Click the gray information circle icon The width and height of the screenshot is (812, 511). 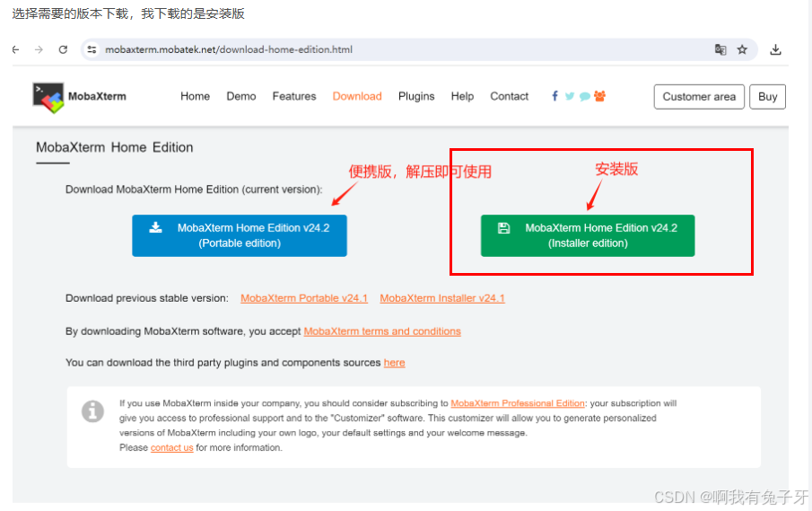tap(92, 411)
